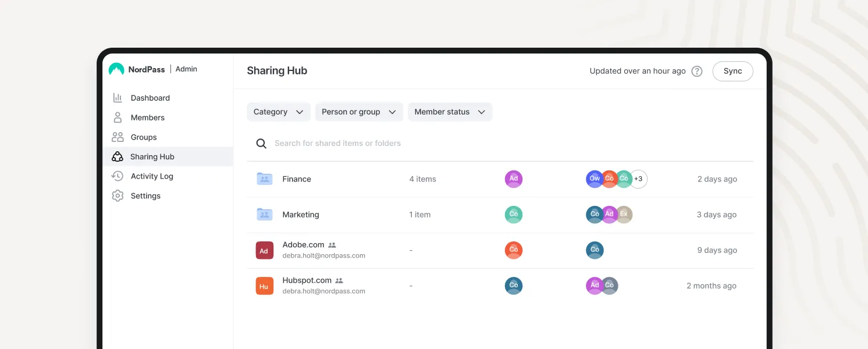Expand the Category filter dropdown
This screenshot has width=868, height=349.
279,112
